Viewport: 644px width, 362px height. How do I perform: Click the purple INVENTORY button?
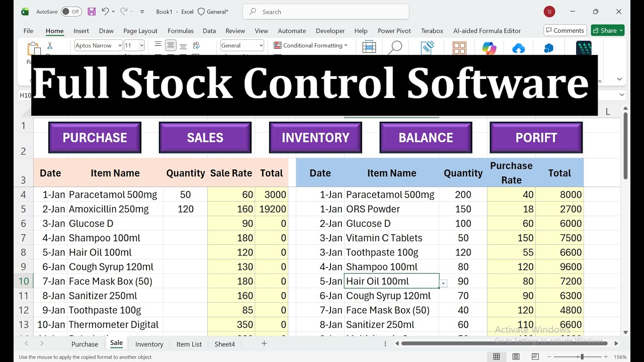tap(315, 137)
